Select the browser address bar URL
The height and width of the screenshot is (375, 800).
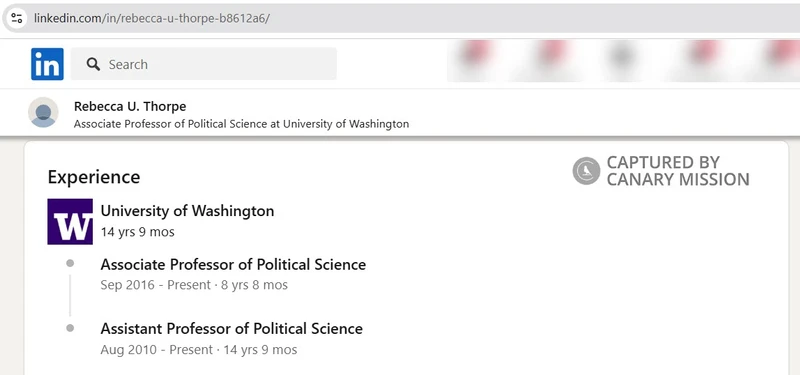tap(152, 18)
